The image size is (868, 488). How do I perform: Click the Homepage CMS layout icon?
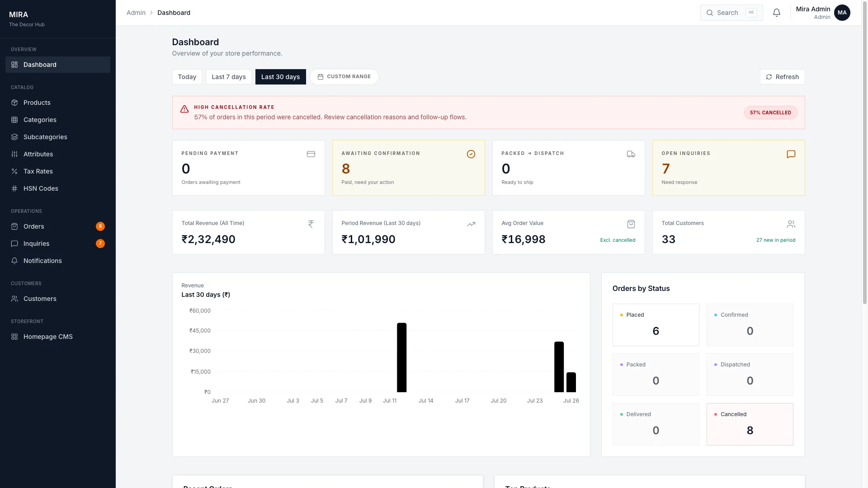pos(14,337)
